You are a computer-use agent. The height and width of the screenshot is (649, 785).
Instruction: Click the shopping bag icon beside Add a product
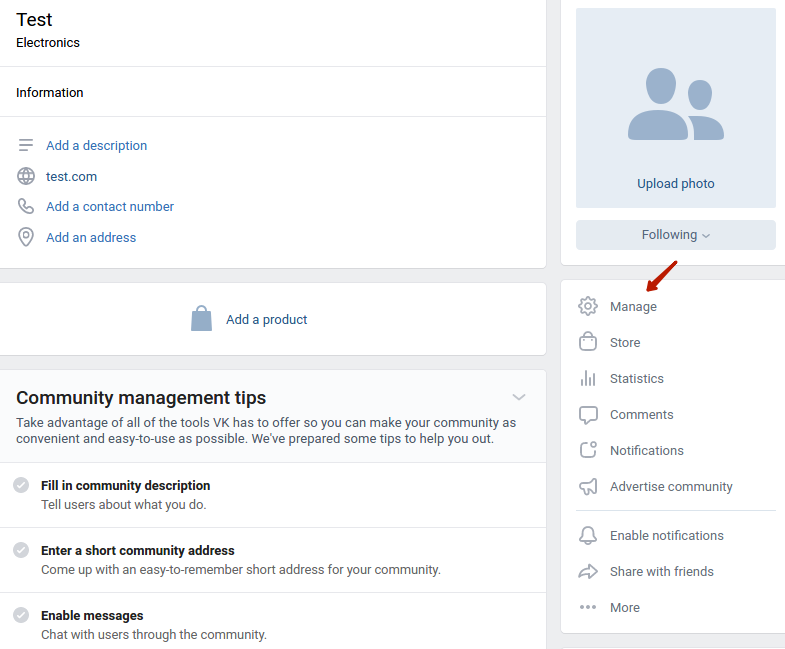pos(201,318)
